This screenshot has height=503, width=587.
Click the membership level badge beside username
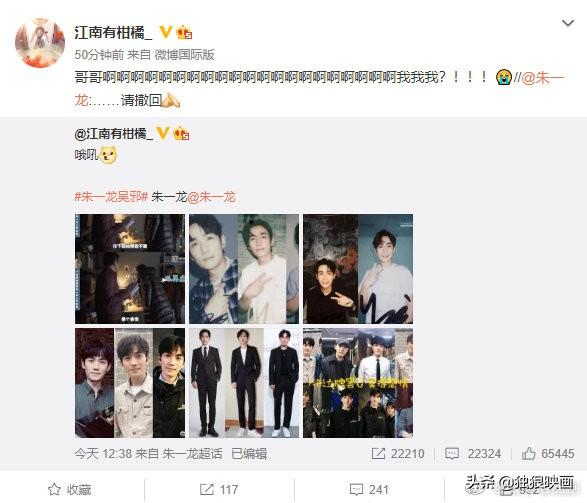(184, 33)
